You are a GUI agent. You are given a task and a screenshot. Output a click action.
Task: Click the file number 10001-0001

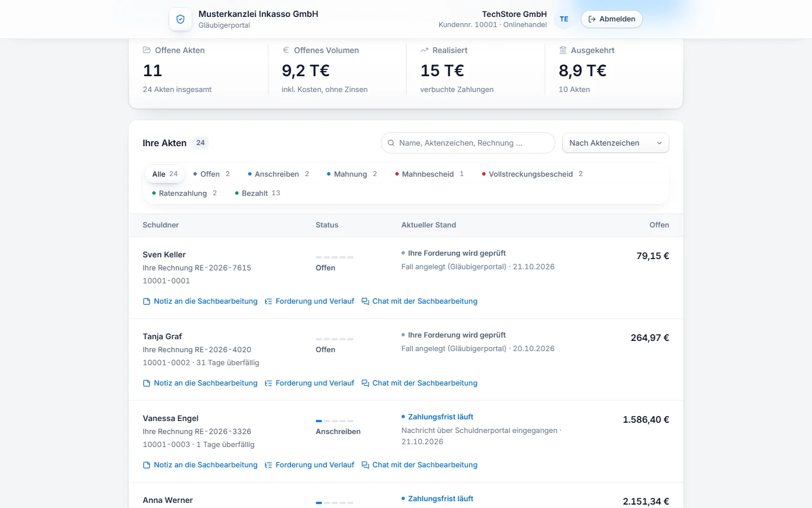(x=166, y=281)
